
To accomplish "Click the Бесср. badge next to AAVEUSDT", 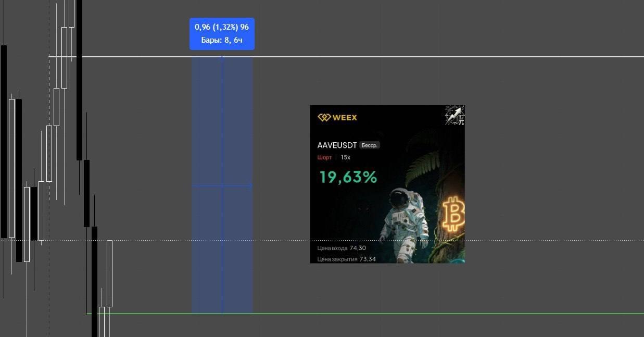I will 370,145.
